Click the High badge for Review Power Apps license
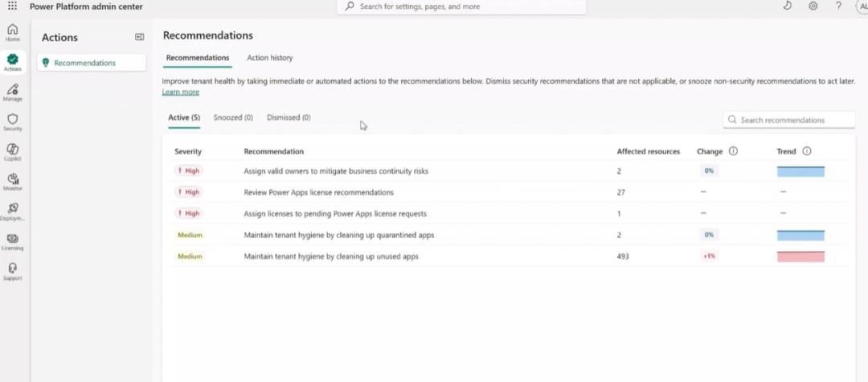The height and width of the screenshot is (382, 868). pyautogui.click(x=188, y=192)
